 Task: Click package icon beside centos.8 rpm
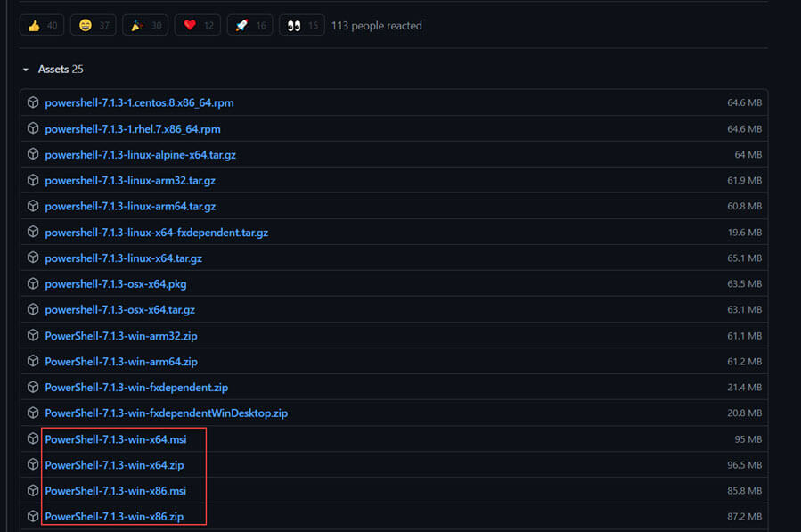coord(33,102)
